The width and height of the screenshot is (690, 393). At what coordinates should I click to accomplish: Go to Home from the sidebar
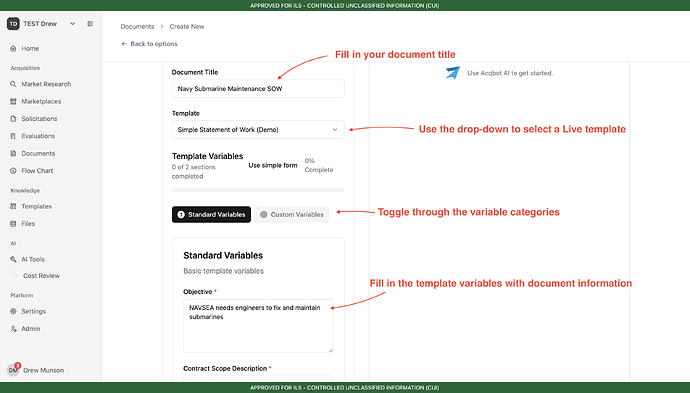30,48
